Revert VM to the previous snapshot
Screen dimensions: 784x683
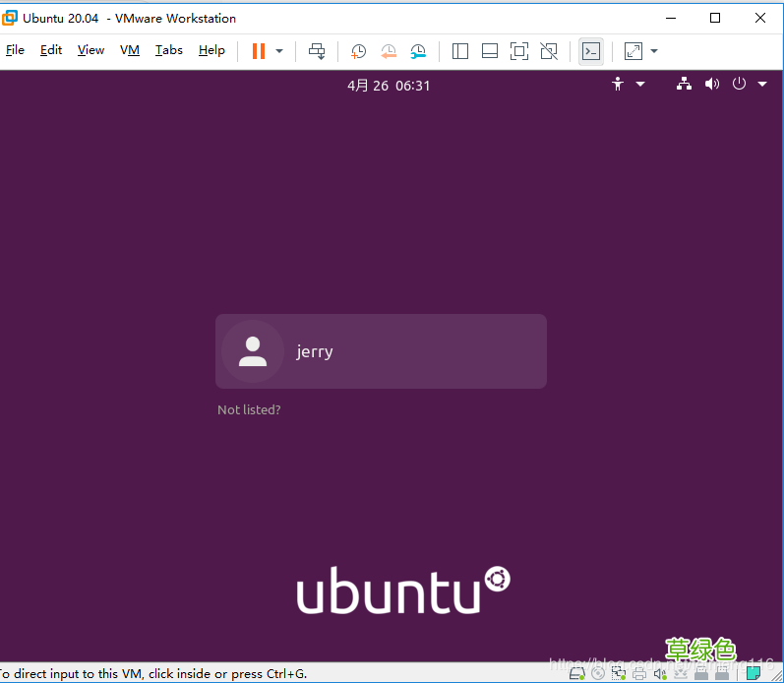click(x=388, y=51)
